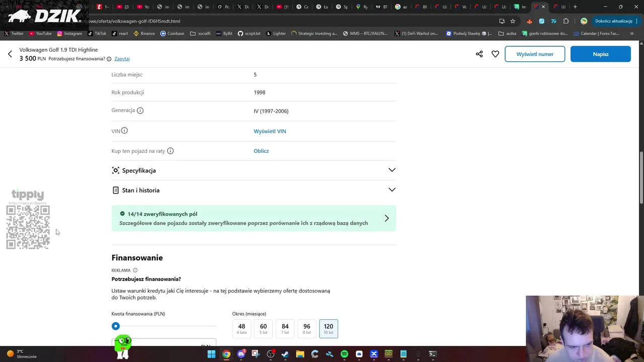Select the 96 months period
This screenshot has height=362, width=644.
click(x=306, y=328)
